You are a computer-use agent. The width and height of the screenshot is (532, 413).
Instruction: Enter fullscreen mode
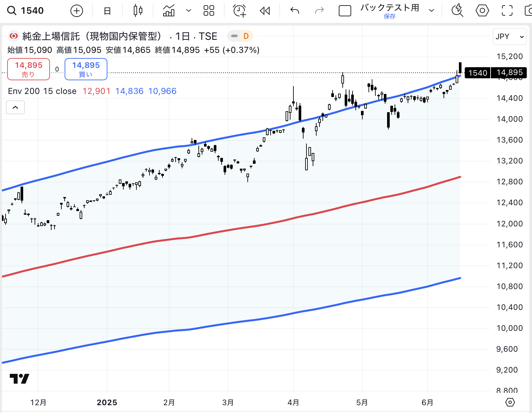pos(507,11)
